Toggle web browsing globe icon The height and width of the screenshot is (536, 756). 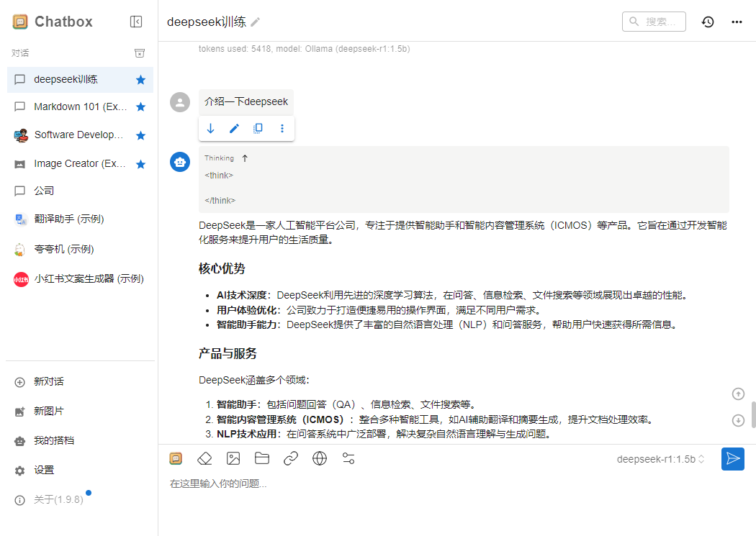[320, 458]
